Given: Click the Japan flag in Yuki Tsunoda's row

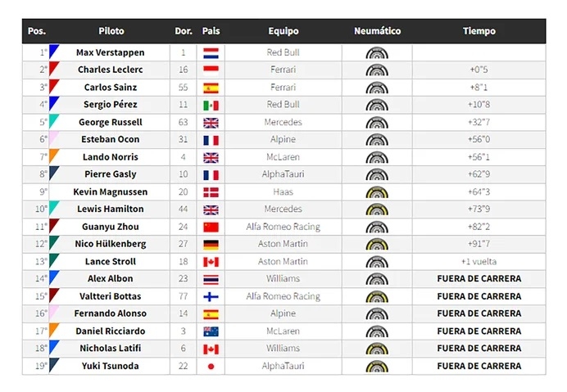Looking at the screenshot, I should pyautogui.click(x=211, y=366).
